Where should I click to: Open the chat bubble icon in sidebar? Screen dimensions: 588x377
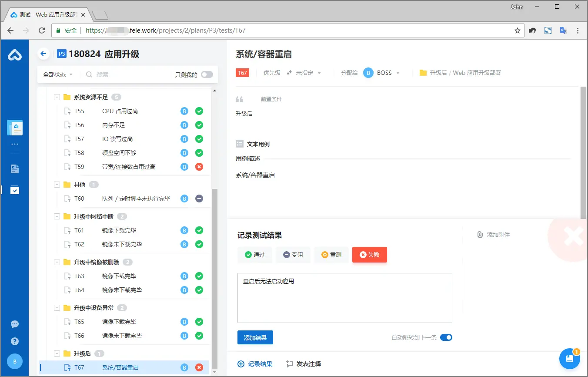(15, 324)
